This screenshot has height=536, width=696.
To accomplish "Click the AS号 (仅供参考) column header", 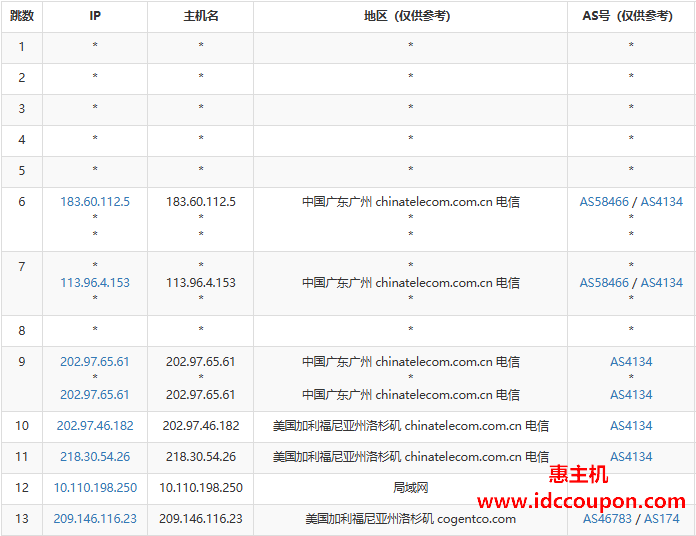I will (x=631, y=16).
